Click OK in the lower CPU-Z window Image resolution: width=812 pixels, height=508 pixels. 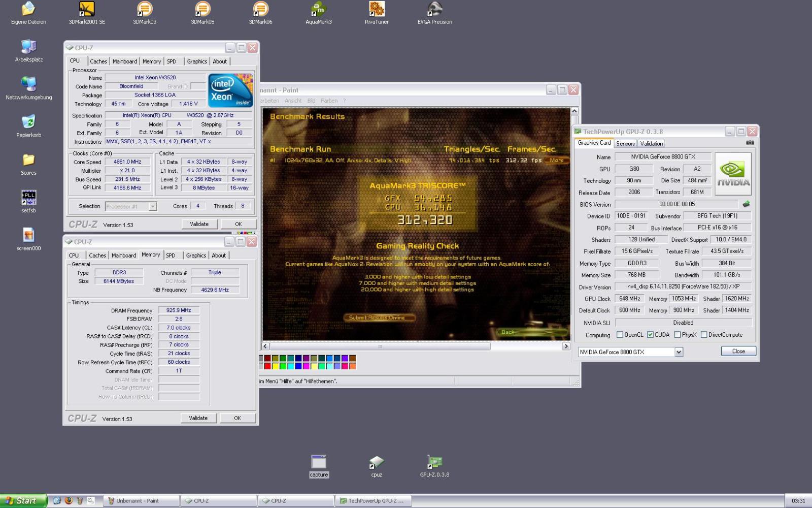pos(238,418)
